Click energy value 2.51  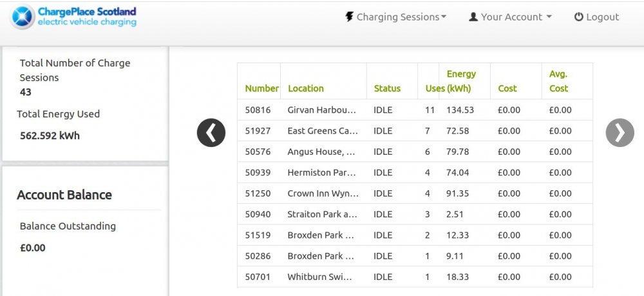[x=455, y=215]
